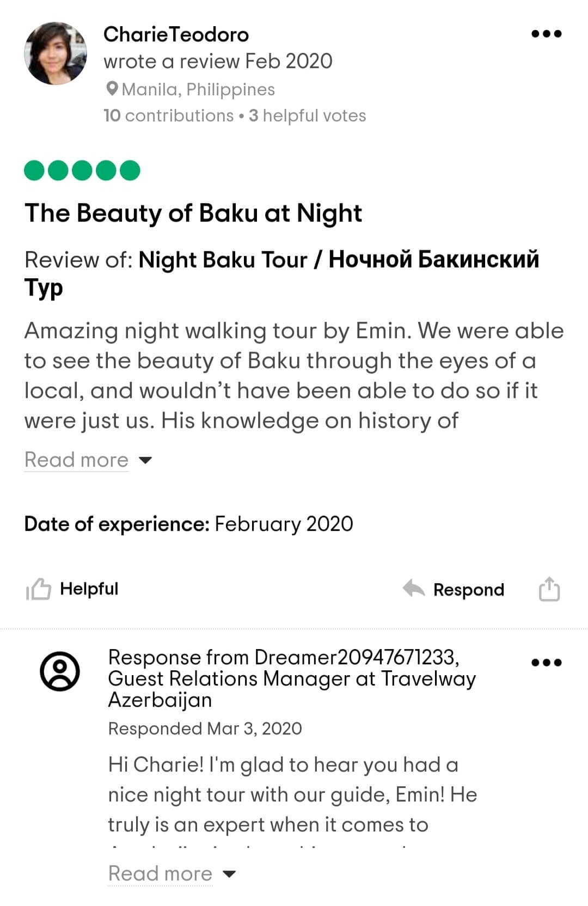The width and height of the screenshot is (588, 906).
Task: Click the 10 contributions count
Action: point(168,115)
